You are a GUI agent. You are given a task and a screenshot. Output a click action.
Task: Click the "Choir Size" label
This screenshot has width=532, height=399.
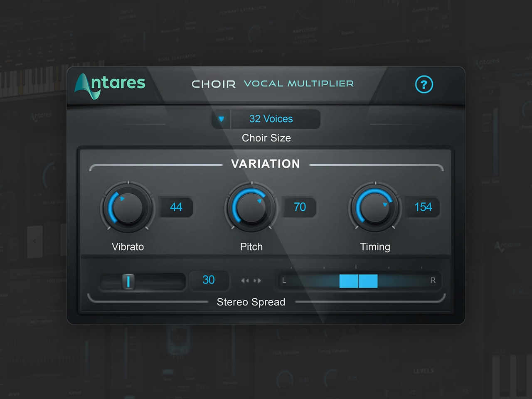pos(266,138)
